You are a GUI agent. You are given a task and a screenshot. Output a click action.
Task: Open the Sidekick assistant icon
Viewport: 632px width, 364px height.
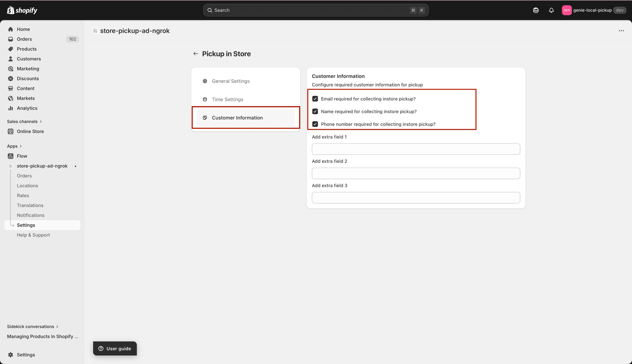(536, 10)
